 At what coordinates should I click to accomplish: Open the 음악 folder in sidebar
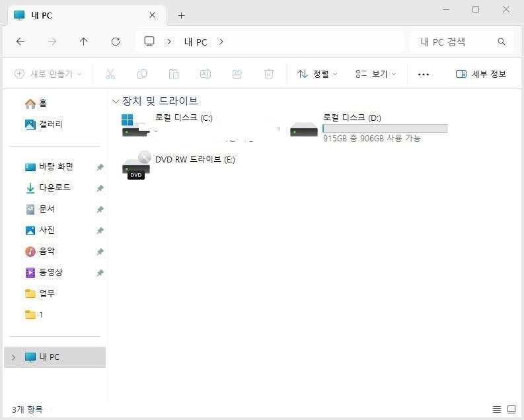click(x=47, y=251)
